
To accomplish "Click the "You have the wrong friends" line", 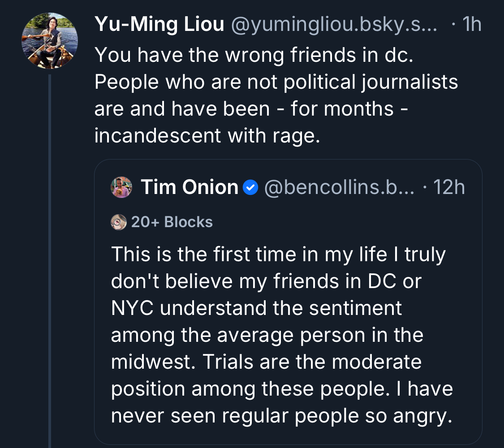I will (x=259, y=56).
